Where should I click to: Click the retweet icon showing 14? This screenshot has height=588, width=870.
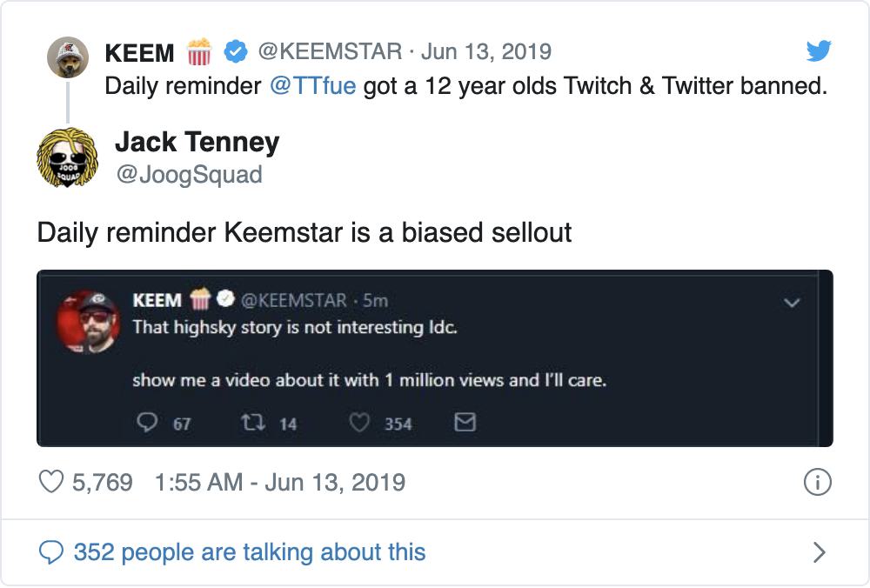[249, 424]
